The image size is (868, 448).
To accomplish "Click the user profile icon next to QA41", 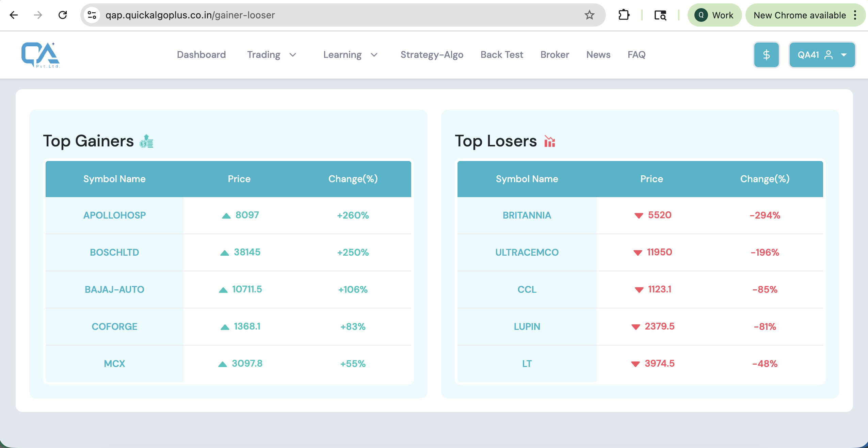I will pyautogui.click(x=829, y=55).
